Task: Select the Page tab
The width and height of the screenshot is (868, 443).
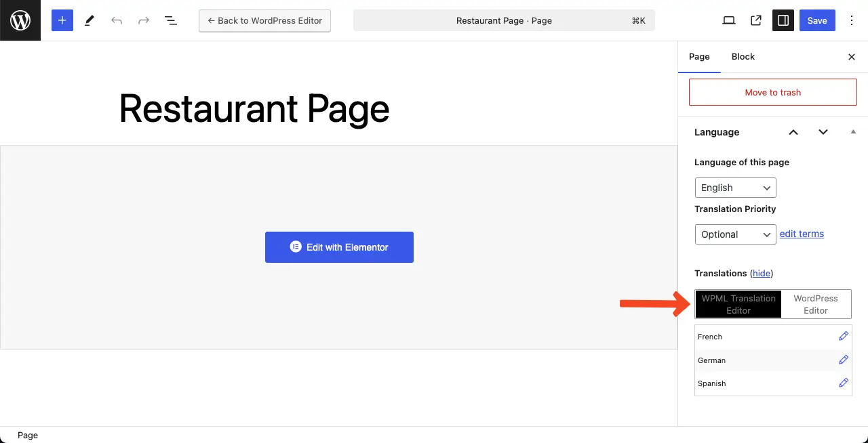Action: (699, 57)
